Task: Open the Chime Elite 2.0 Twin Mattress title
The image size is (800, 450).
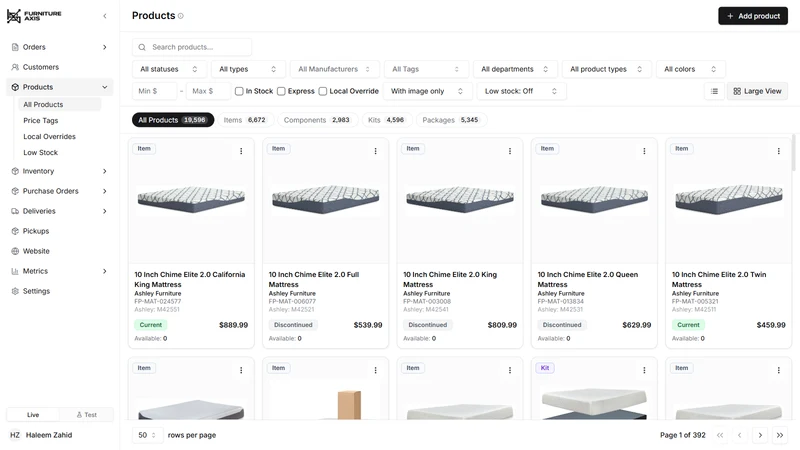Action: point(719,280)
